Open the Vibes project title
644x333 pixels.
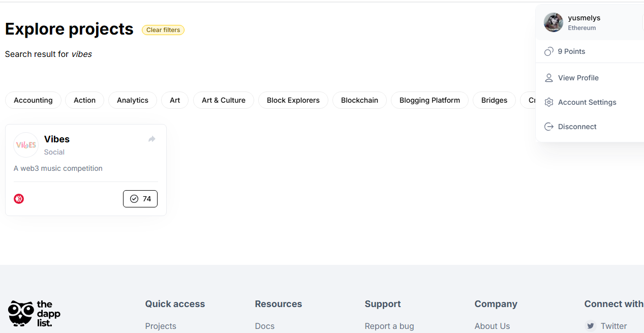(x=57, y=139)
